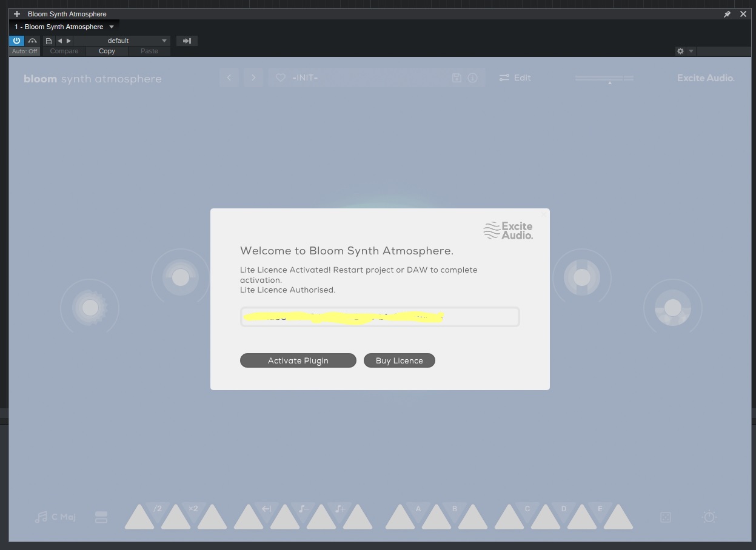Open the 1 - Bloom Synth Atmosphere dropdown
Viewport: 756px width, 550px height.
(x=64, y=27)
